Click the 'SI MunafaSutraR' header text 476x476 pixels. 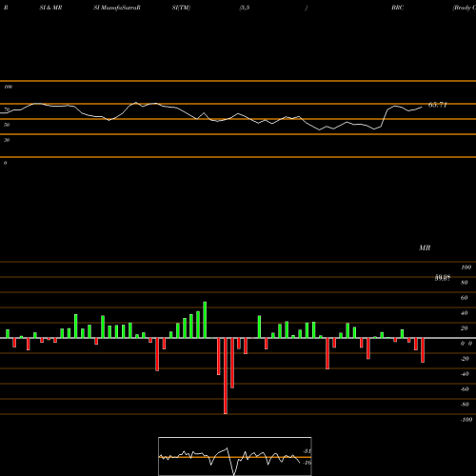point(117,8)
